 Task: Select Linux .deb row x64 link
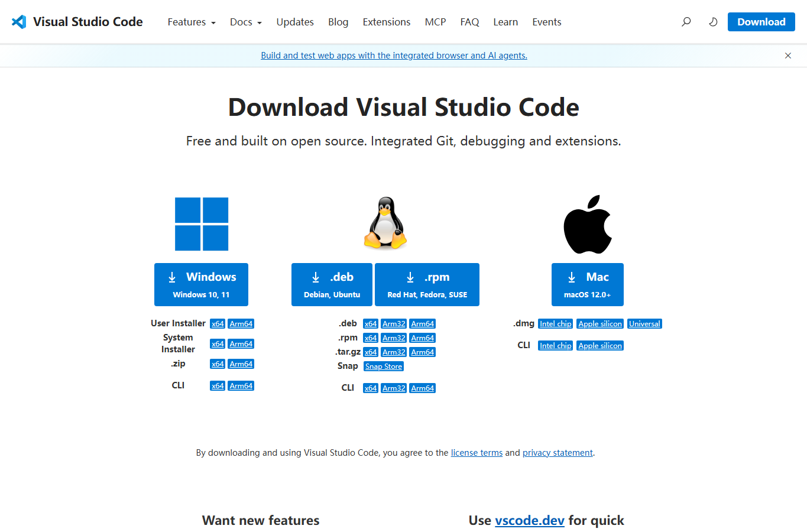pos(371,324)
